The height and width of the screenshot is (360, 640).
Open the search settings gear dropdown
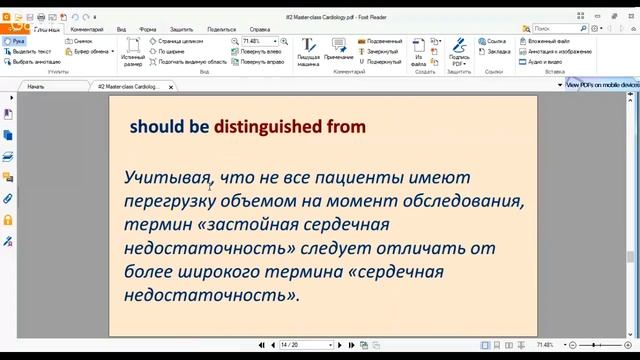point(597,29)
